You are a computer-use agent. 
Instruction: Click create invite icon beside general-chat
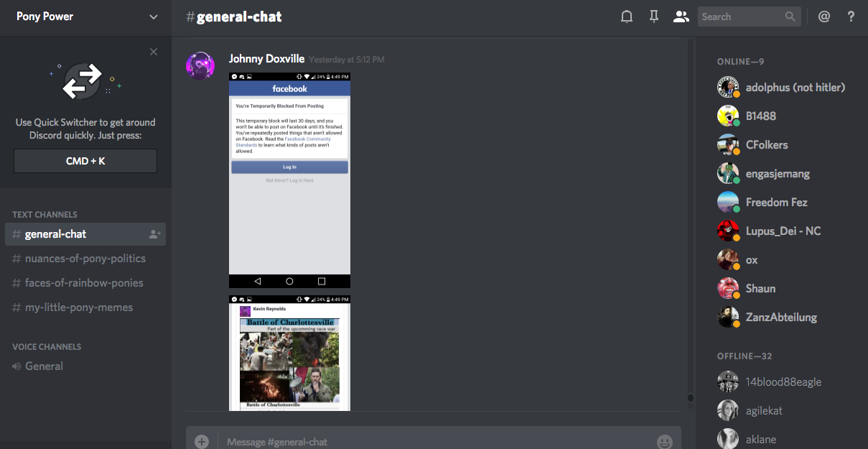point(154,234)
